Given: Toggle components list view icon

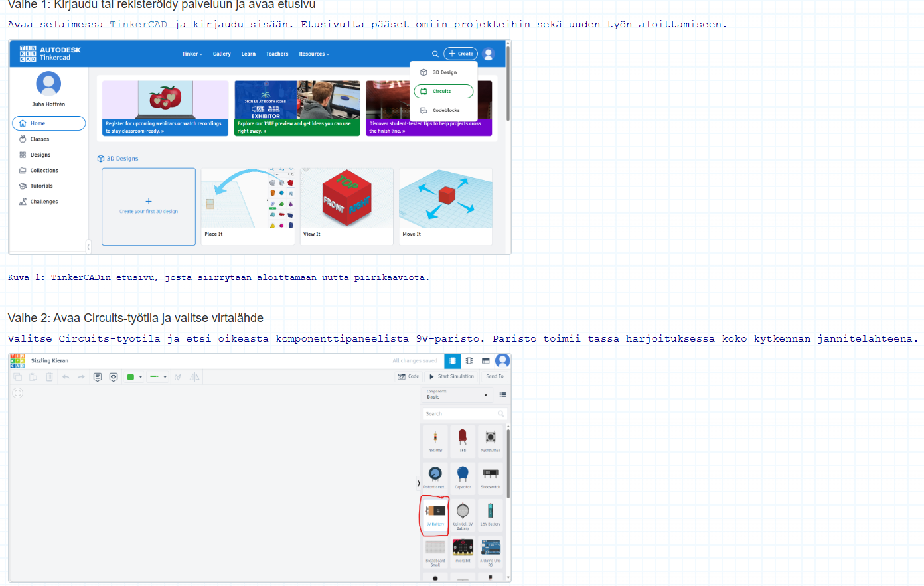Looking at the screenshot, I should pyautogui.click(x=502, y=395).
